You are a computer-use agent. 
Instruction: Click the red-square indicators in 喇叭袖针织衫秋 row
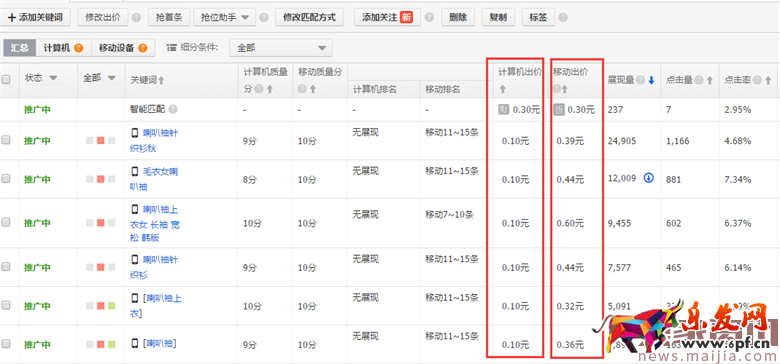coord(100,141)
